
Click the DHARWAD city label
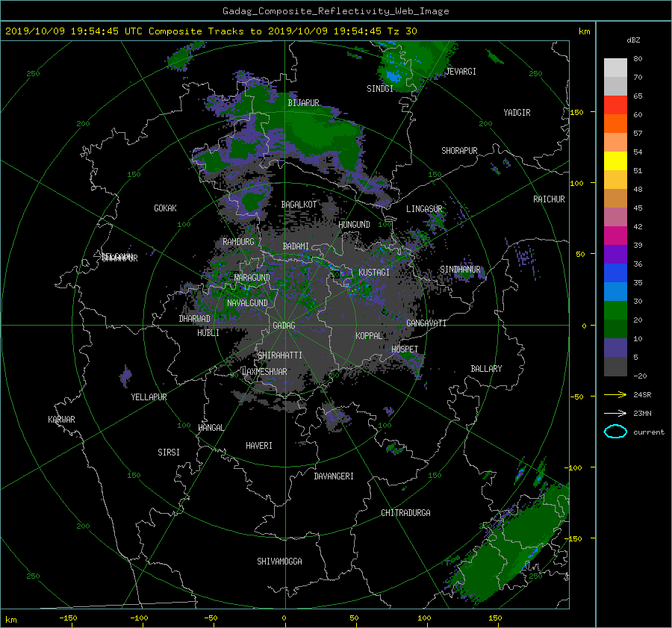click(x=194, y=319)
